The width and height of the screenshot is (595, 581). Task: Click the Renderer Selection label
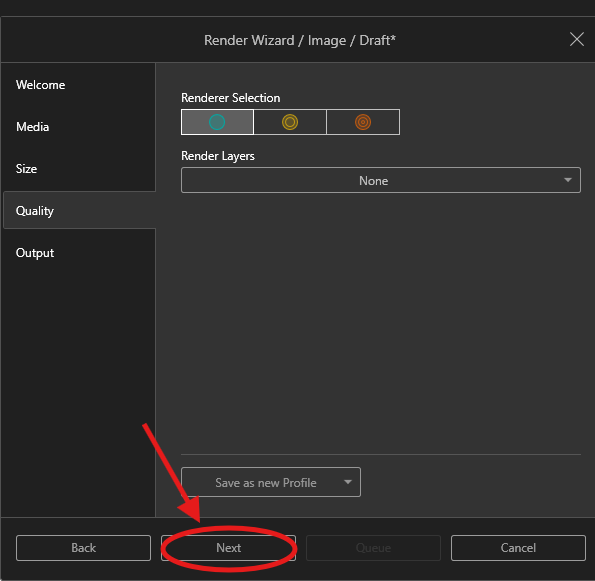231,98
